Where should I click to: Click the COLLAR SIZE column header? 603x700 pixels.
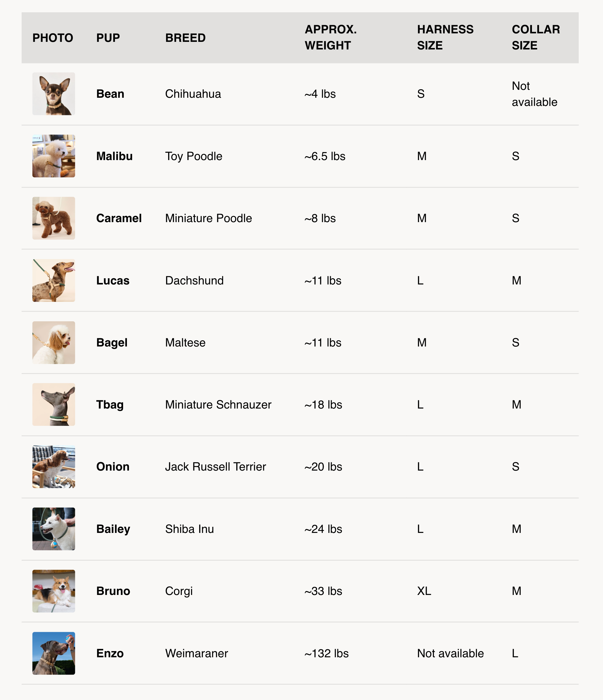(536, 37)
